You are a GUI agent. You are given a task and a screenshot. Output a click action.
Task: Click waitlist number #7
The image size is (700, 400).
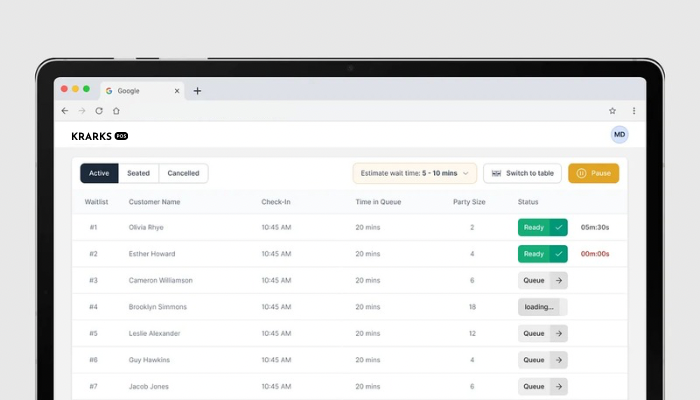coord(93,387)
